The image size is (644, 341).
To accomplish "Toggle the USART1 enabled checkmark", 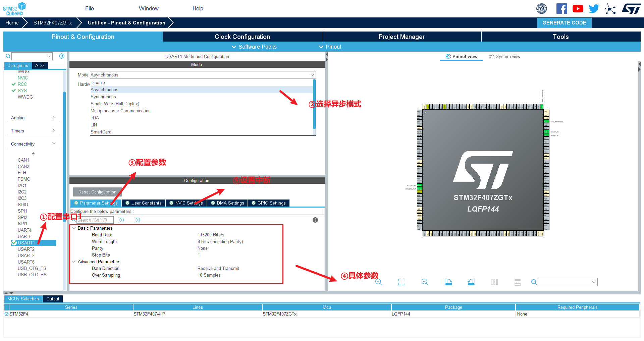I will (14, 243).
